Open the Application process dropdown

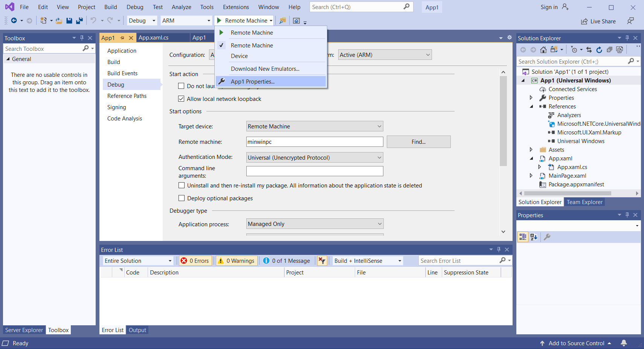click(315, 224)
